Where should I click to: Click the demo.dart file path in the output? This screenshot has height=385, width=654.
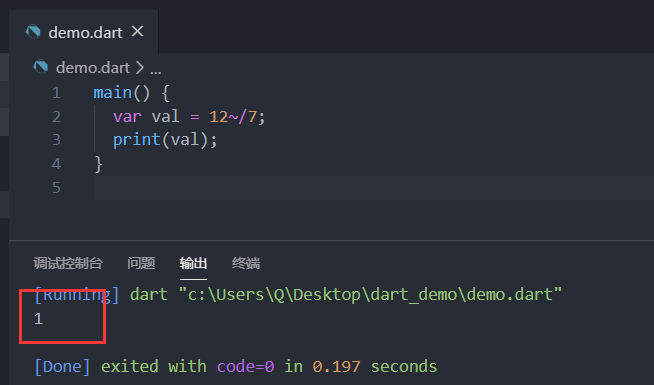[370, 294]
